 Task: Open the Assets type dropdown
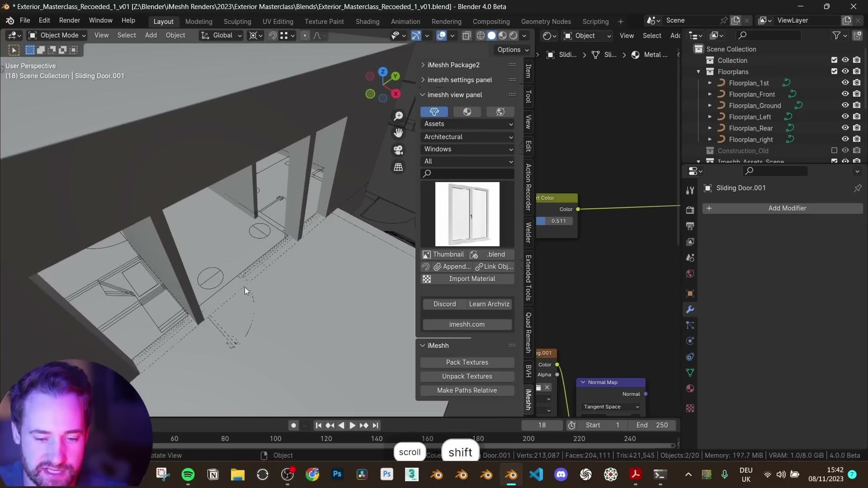467,124
